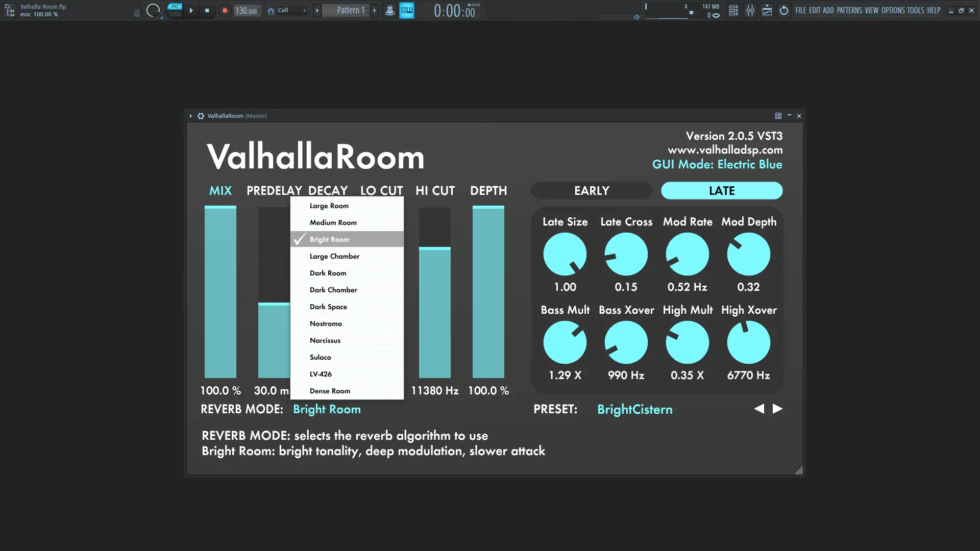The width and height of the screenshot is (980, 551).
Task: Click the next preset arrow
Action: point(777,409)
